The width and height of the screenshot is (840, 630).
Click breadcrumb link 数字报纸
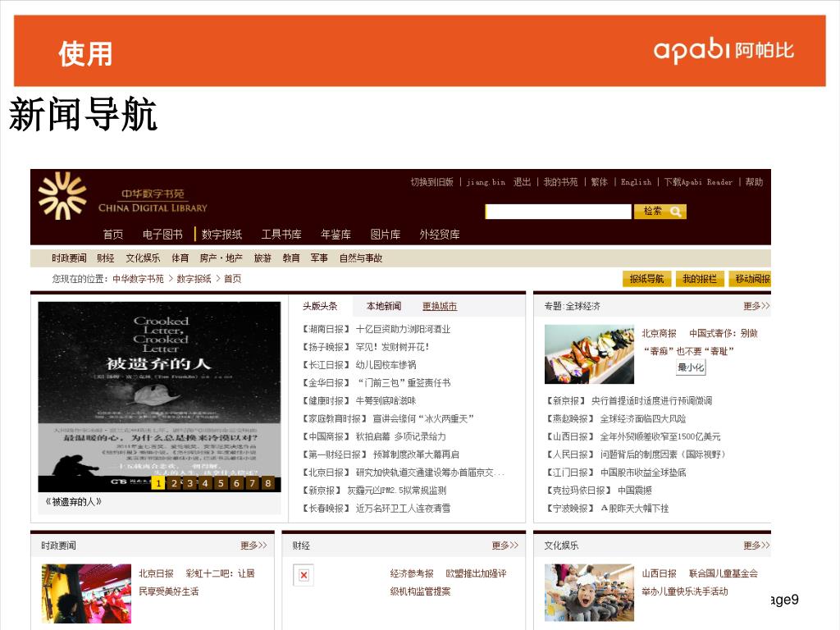[194, 279]
